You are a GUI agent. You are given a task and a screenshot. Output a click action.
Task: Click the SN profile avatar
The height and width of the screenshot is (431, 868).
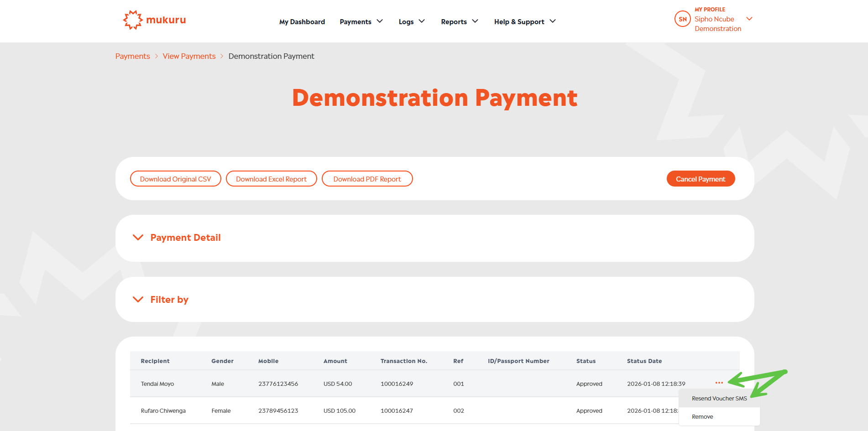(x=682, y=19)
